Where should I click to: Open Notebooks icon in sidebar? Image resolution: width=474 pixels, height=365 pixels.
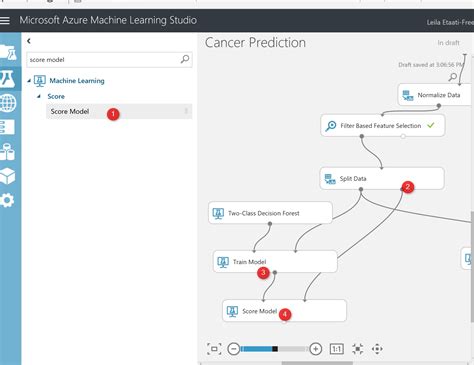[7, 127]
